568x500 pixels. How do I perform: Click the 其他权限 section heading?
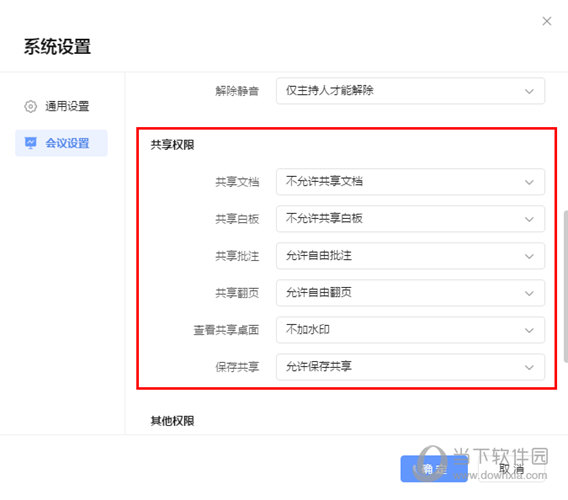pyautogui.click(x=172, y=421)
